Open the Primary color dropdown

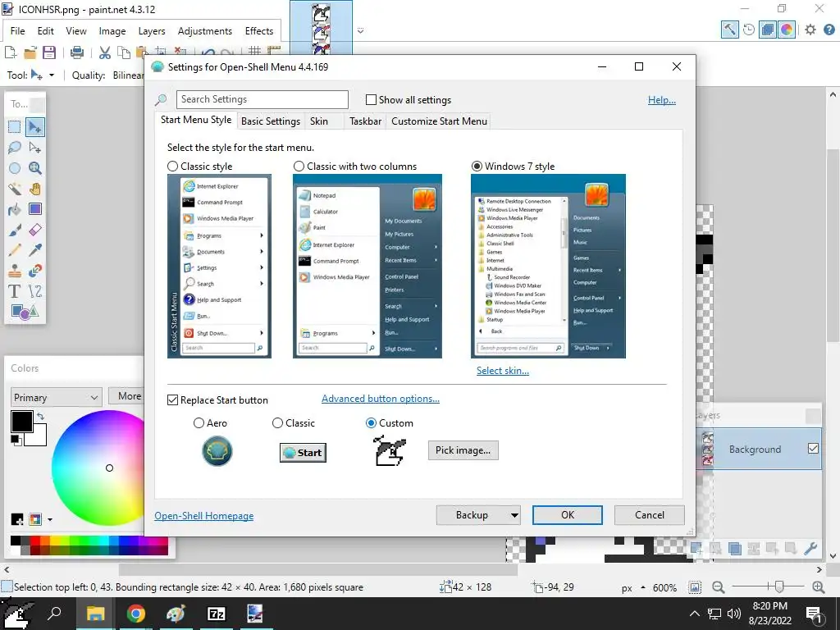click(56, 398)
